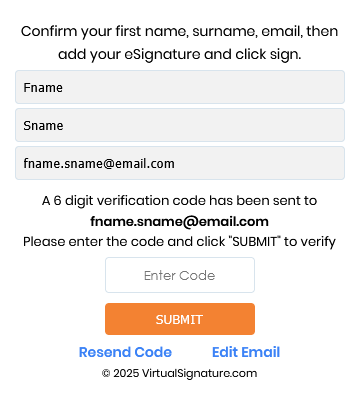The height and width of the screenshot is (396, 360).
Task: Click the 2025 year in the footer
Action: coord(126,373)
